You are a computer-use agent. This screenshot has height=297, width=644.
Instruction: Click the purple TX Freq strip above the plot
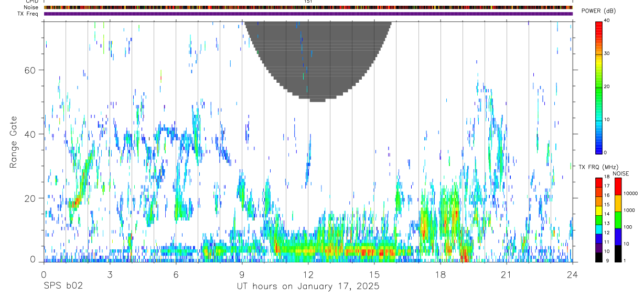[308, 14]
